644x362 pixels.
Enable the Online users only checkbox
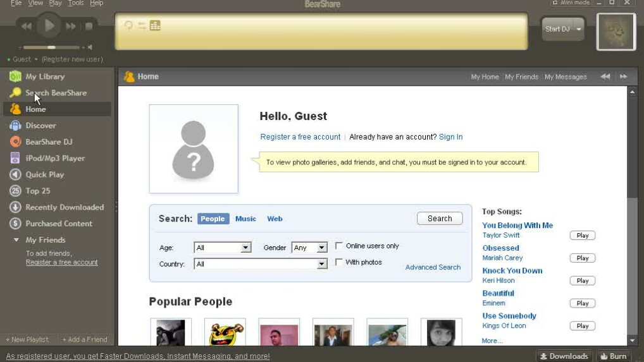339,246
